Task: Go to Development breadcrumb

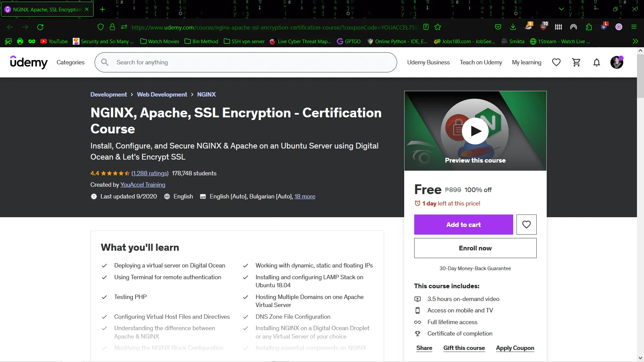Action: pos(109,95)
